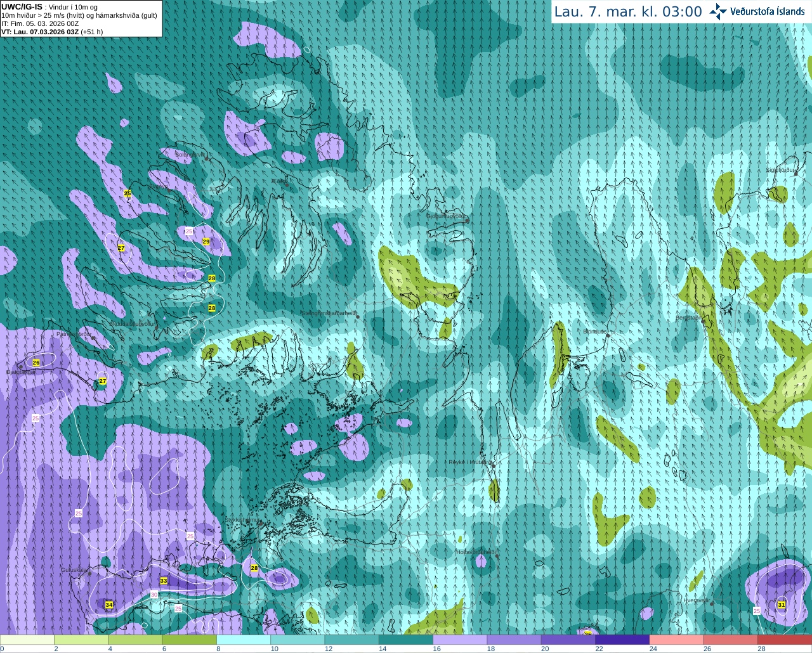Click the legend scale number 26
The image size is (812, 653).
(x=707, y=649)
